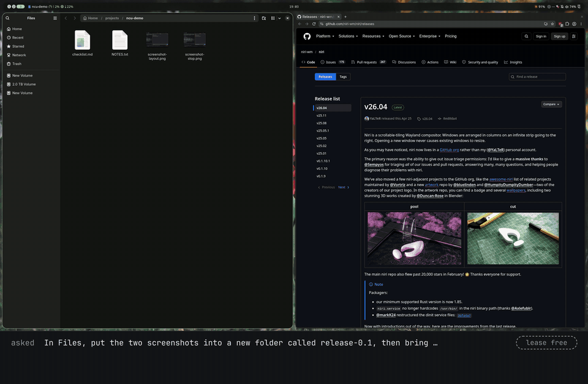Open the awesome-niri link
588x384 pixels.
[500, 179]
